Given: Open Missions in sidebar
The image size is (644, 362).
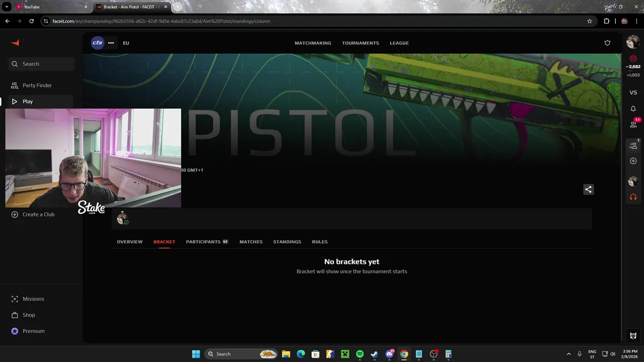Looking at the screenshot, I should click(33, 299).
